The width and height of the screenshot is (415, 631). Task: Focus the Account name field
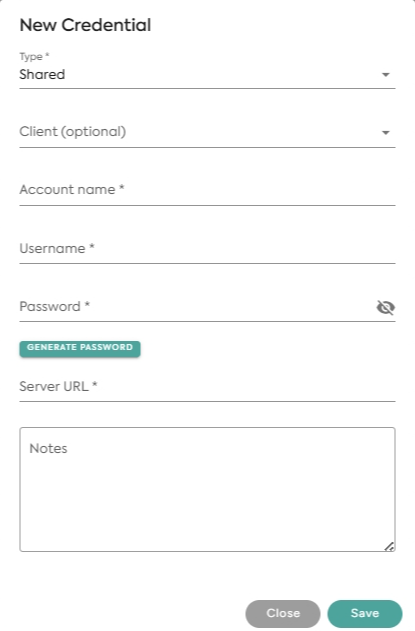point(207,190)
